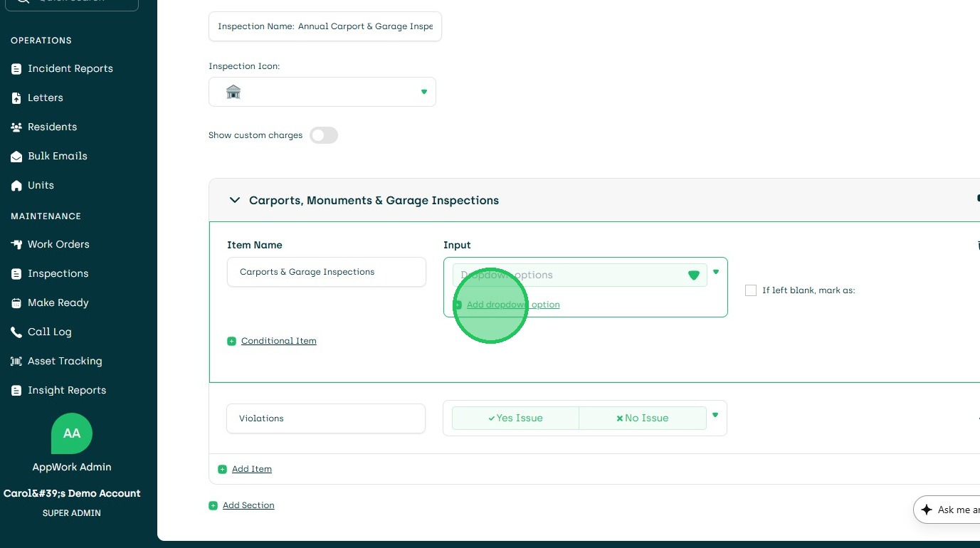Click the Incident Reports sidebar icon
Image resolution: width=980 pixels, height=548 pixels.
pos(16,69)
